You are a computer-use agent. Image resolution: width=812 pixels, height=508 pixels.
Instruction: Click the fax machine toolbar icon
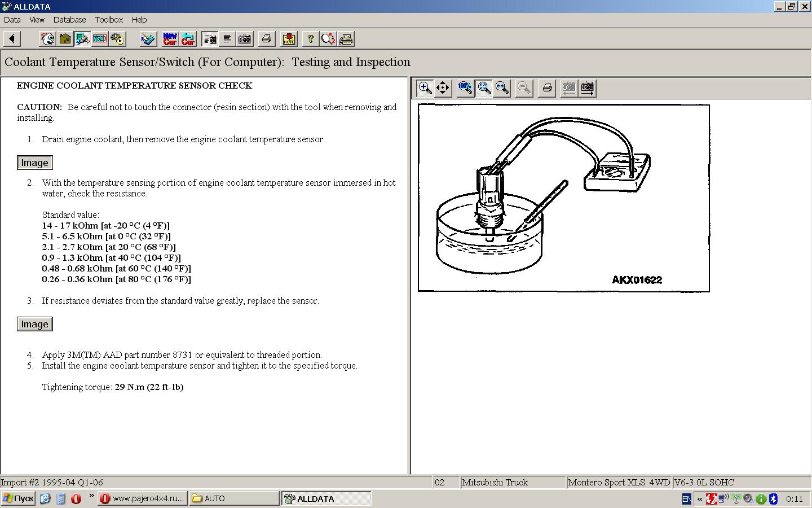pos(346,39)
